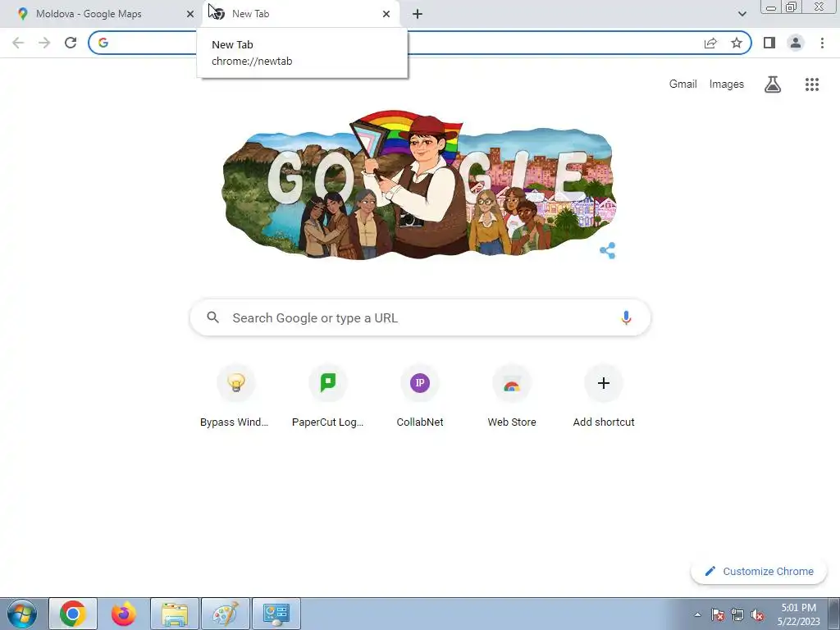The height and width of the screenshot is (630, 840).
Task: Open Chrome from the taskbar
Action: click(73, 614)
